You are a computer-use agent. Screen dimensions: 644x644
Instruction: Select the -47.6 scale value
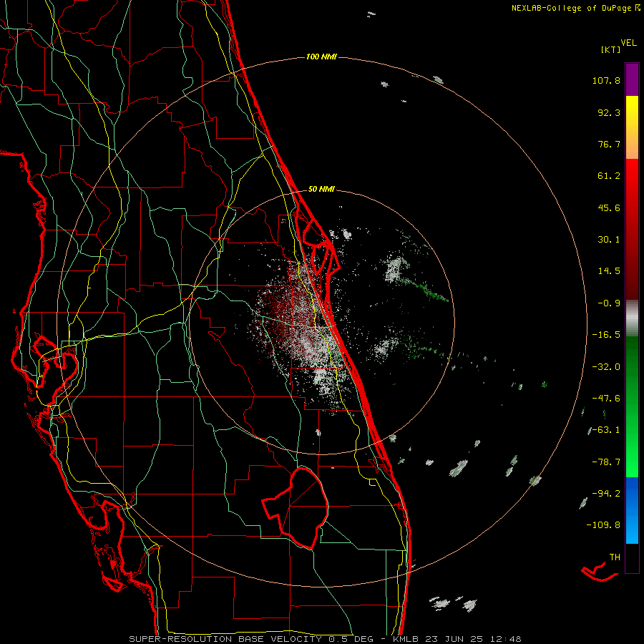(x=606, y=399)
